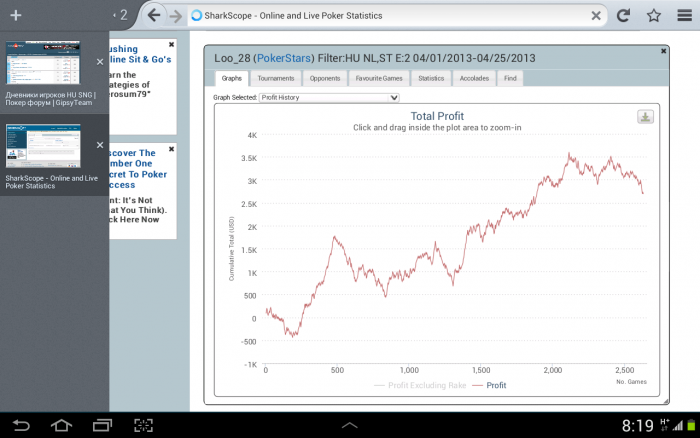Image resolution: width=700 pixels, height=438 pixels.
Task: Close the SharkScope tab in the sidebar
Action: tap(100, 145)
